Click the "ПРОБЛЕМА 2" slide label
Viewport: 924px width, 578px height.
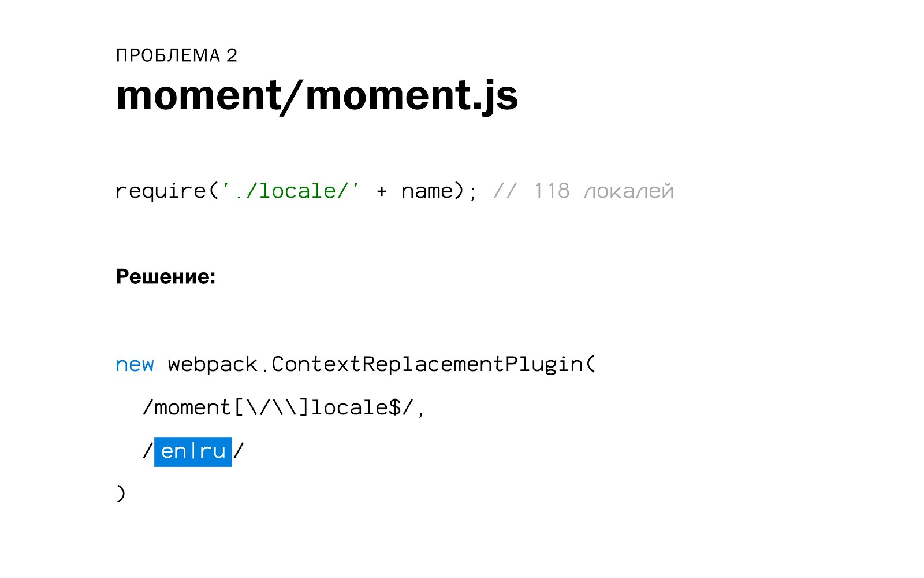177,55
